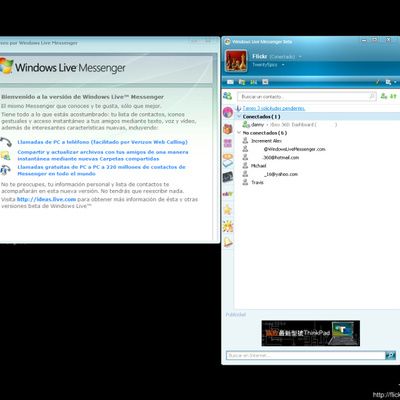Viewport: 400px width, 400px height.
Task: Open the status dropdown next to Flickr
Action: pyautogui.click(x=300, y=57)
